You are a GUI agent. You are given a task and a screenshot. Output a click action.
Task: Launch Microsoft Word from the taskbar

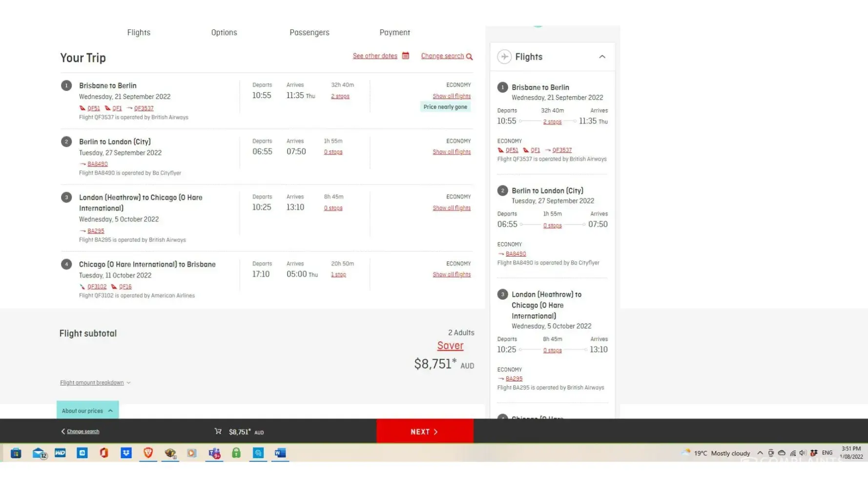(280, 453)
